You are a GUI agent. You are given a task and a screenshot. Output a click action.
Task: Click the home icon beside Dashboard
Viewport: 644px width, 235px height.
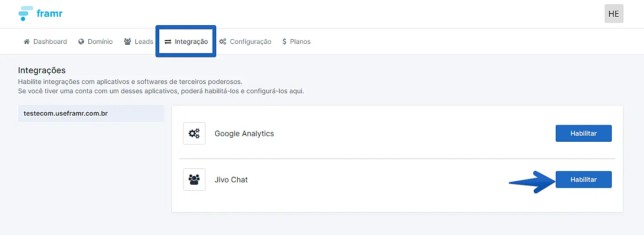[x=27, y=41]
